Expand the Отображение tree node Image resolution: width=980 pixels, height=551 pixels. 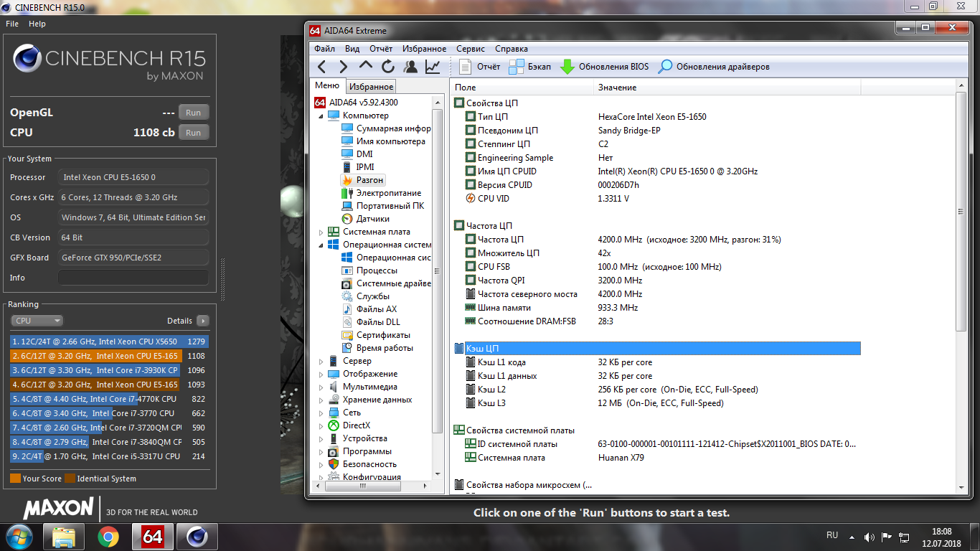pos(321,374)
